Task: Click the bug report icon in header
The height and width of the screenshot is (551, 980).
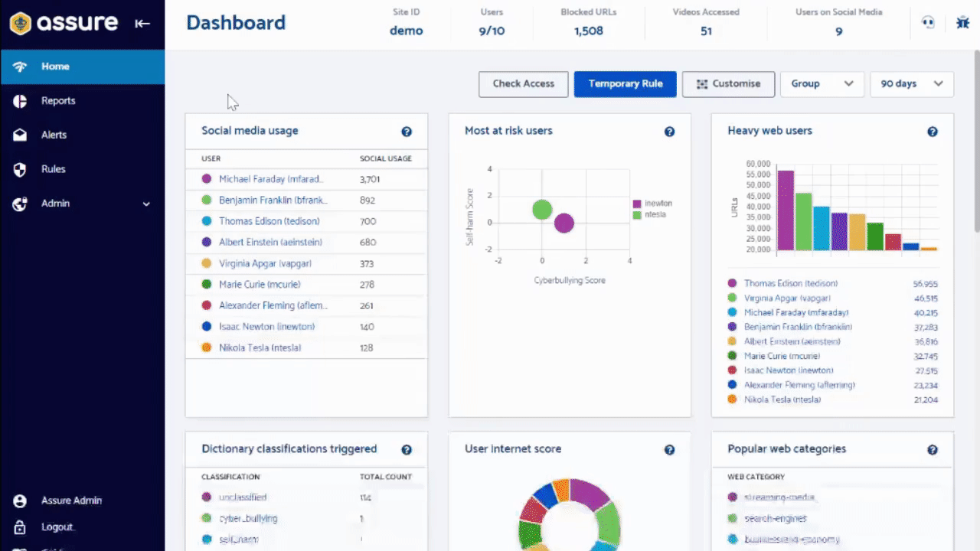Action: (x=962, y=23)
